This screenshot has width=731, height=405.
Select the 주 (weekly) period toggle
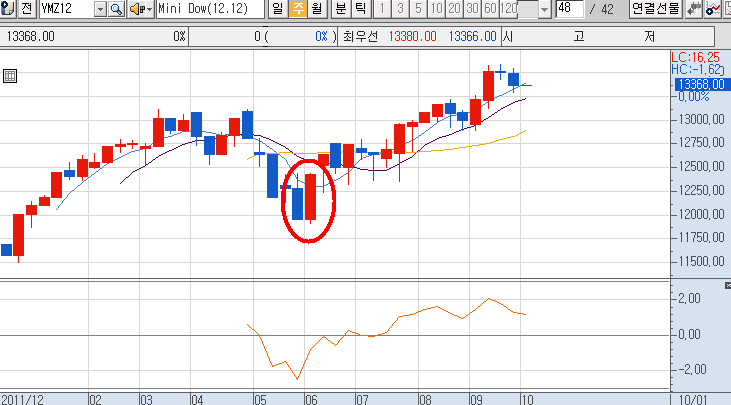pyautogui.click(x=298, y=9)
